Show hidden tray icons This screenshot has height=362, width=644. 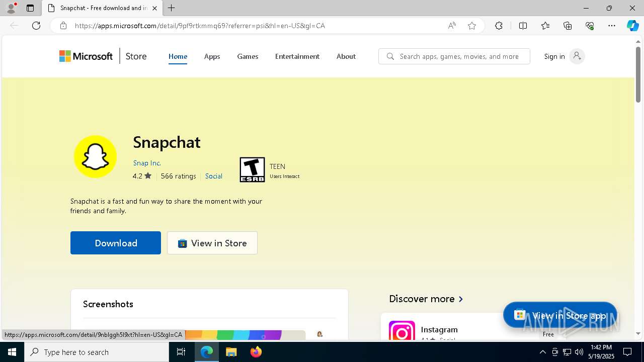542,352
